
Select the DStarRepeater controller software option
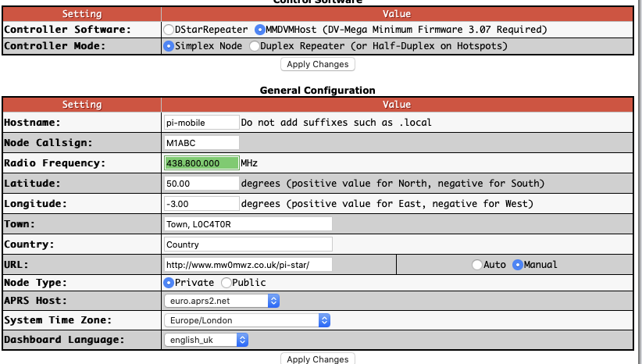click(168, 30)
